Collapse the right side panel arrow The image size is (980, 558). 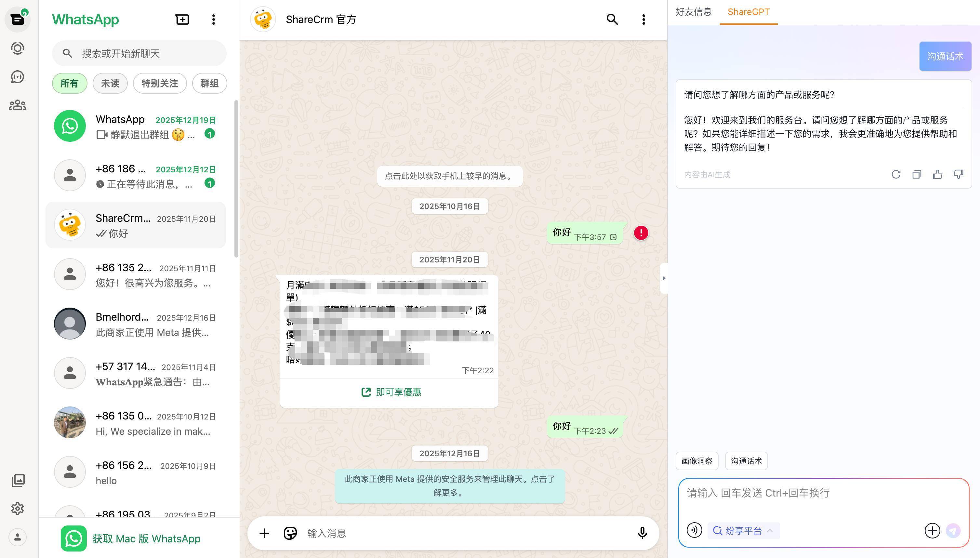point(664,278)
